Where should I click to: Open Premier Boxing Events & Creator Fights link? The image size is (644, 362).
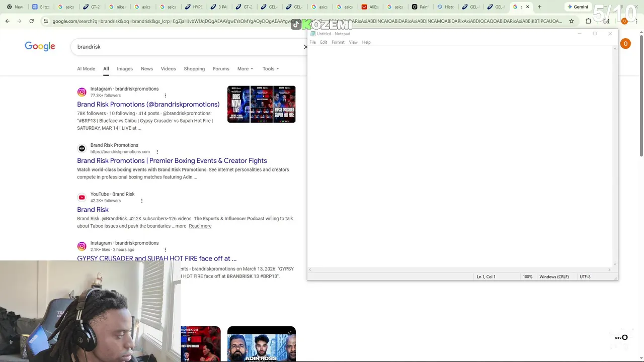coord(172,161)
